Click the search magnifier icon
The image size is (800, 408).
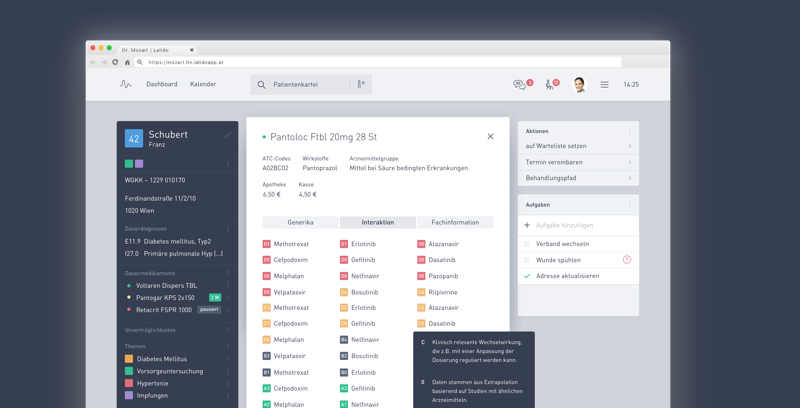point(261,85)
